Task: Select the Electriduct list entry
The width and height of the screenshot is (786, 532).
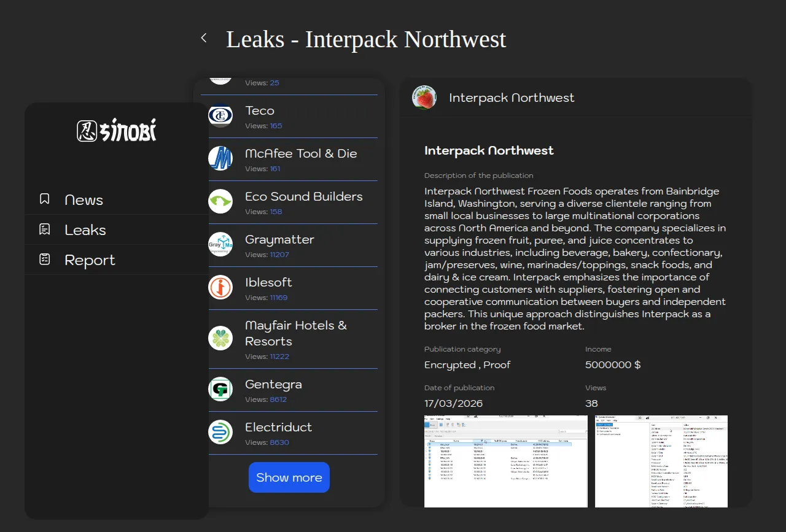Action: click(x=278, y=427)
